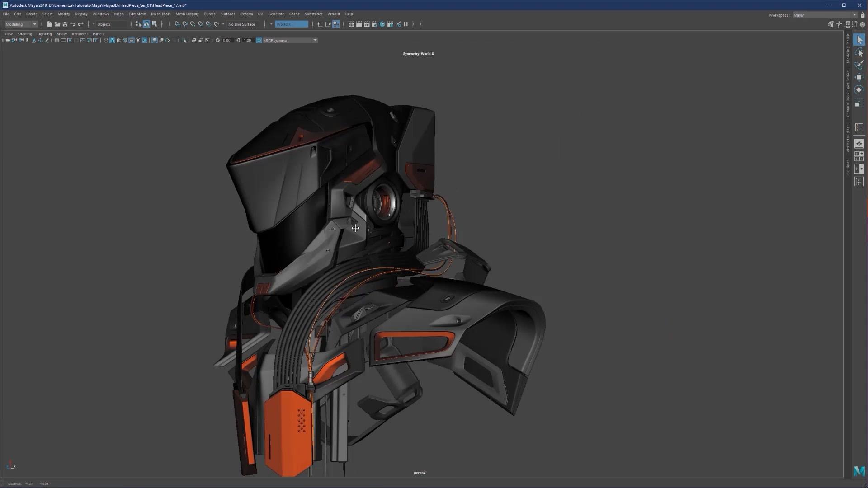Toggle smooth shade all in viewport
This screenshot has width=868, height=488.
click(x=112, y=41)
